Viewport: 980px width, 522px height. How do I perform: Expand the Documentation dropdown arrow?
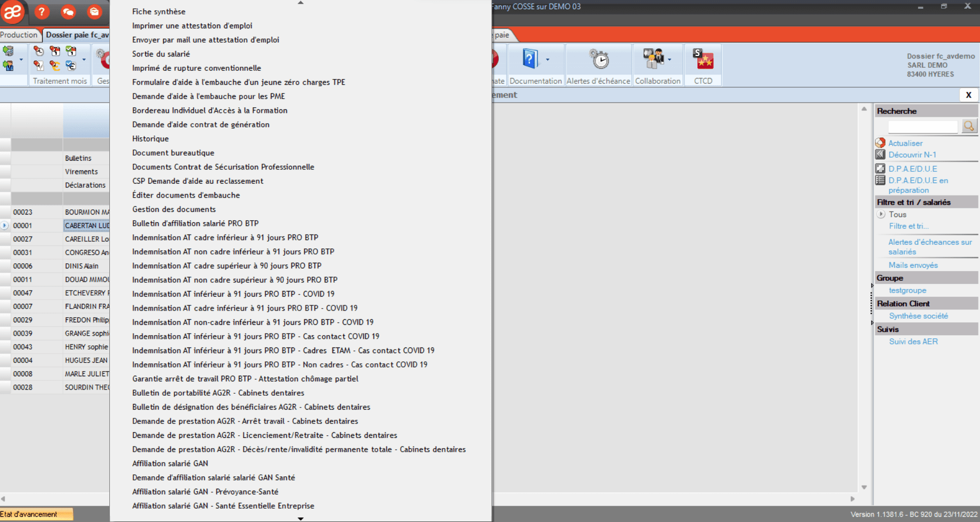[547, 60]
